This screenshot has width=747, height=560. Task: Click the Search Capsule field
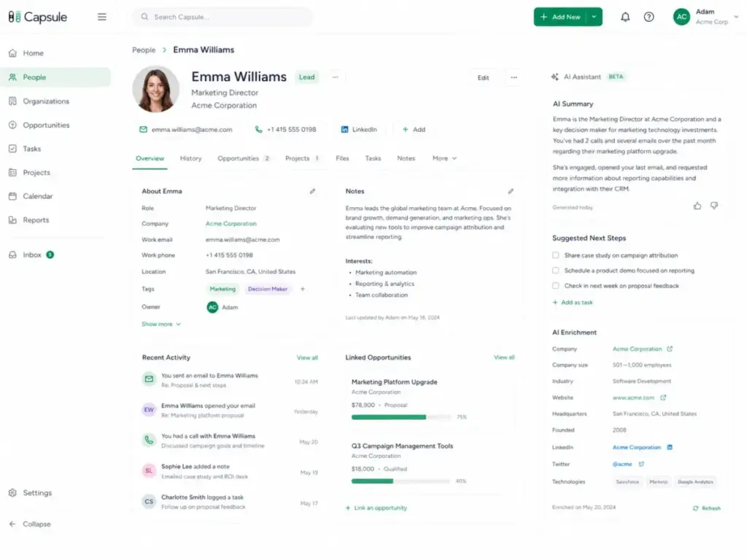tap(223, 17)
